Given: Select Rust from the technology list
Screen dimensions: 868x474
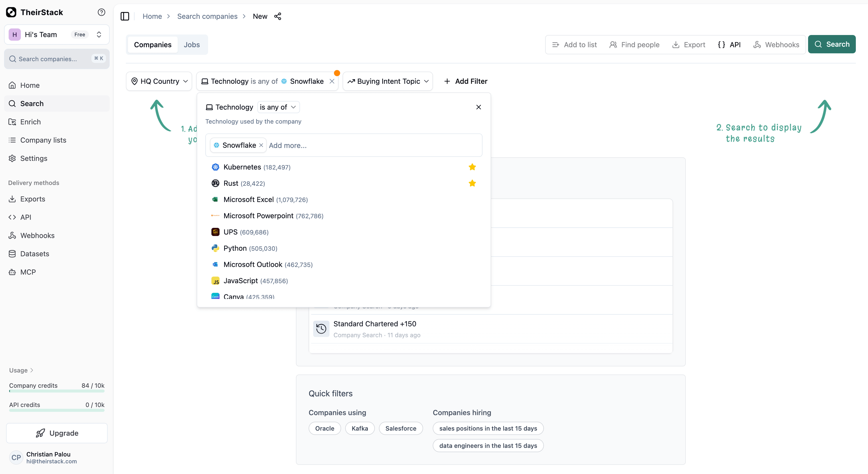Looking at the screenshot, I should (344, 183).
